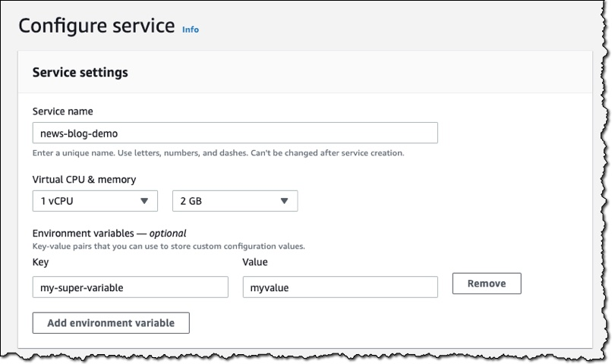The image size is (612, 364).
Task: Click the Key field containing my-super-variable
Action: [x=130, y=287]
